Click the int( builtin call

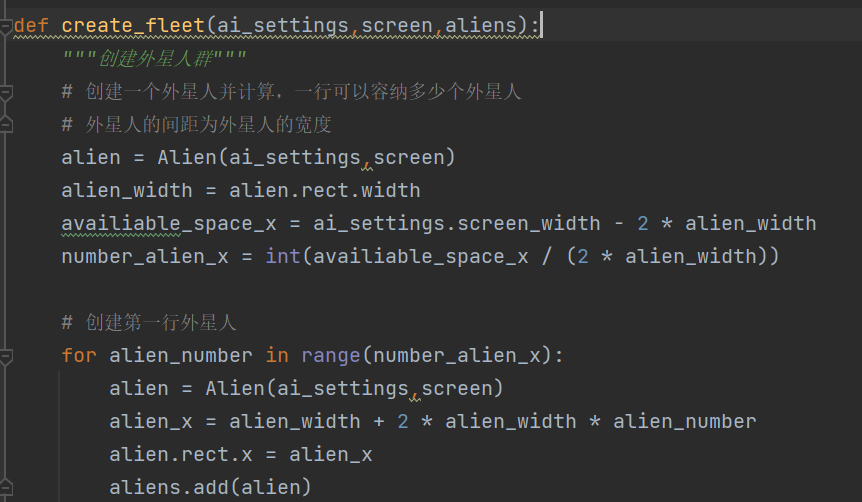pos(282,256)
